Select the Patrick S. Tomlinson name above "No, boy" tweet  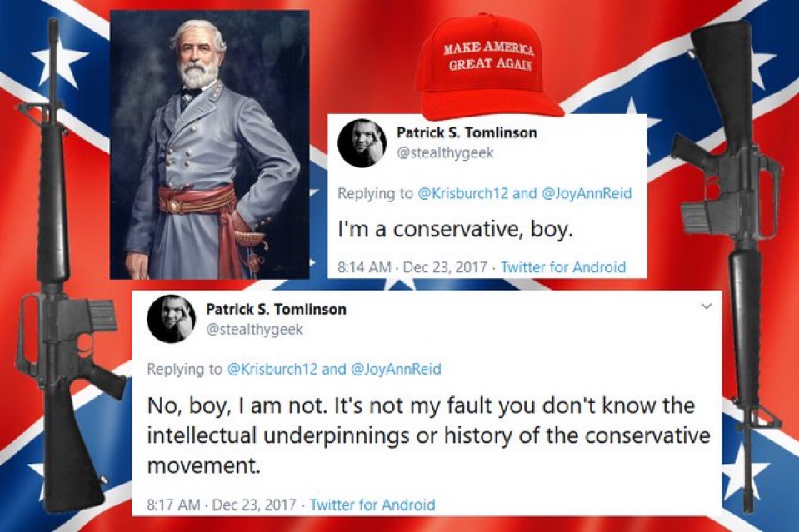(x=276, y=309)
